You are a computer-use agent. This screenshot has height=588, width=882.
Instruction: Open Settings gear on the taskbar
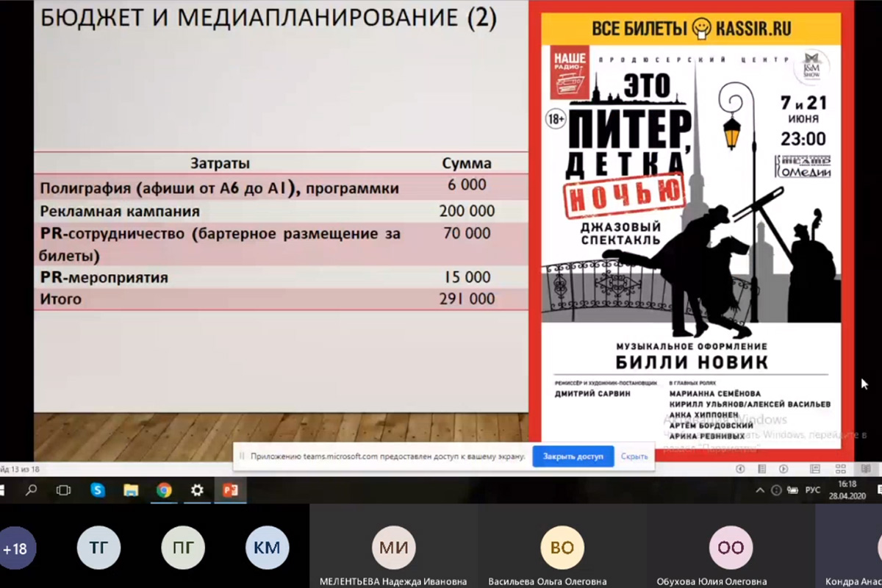click(x=197, y=490)
